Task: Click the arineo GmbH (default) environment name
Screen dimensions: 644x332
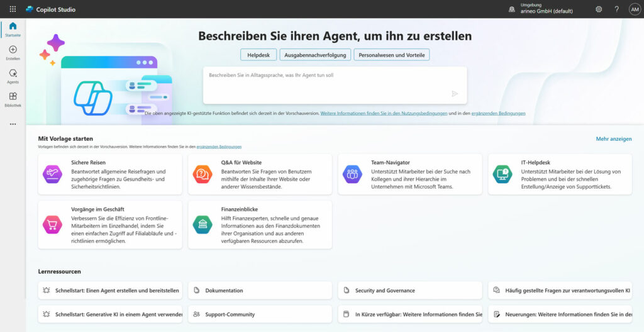Action: pos(547,11)
